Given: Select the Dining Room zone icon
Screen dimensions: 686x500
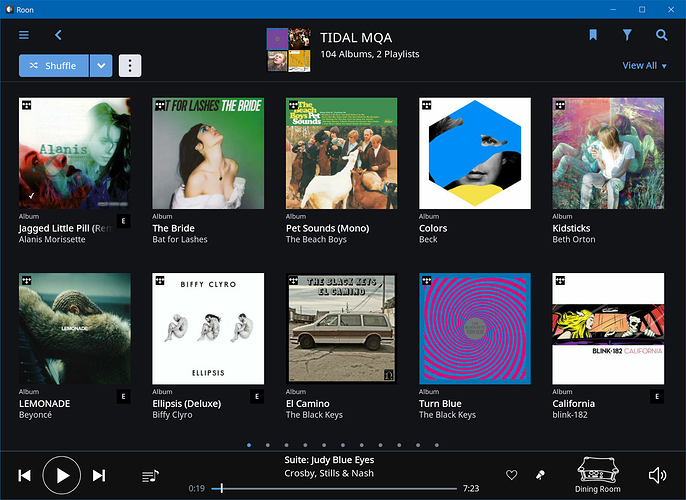Looking at the screenshot, I should pos(598,470).
